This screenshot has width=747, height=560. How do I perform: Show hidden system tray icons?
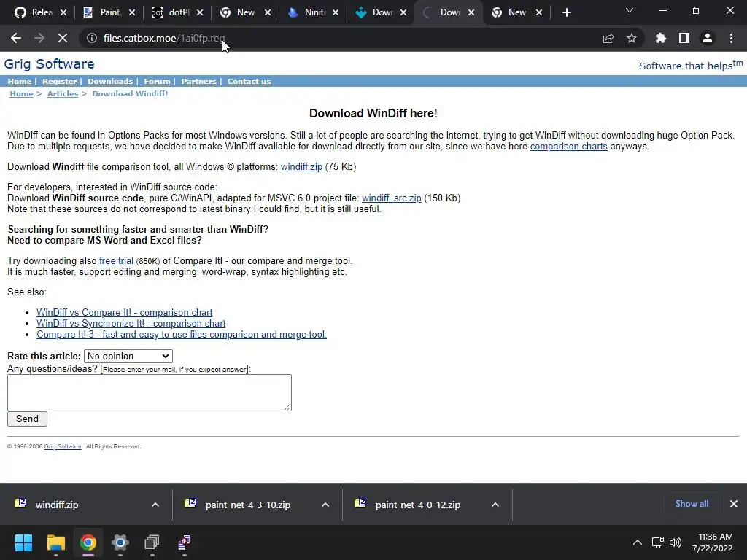pyautogui.click(x=637, y=542)
